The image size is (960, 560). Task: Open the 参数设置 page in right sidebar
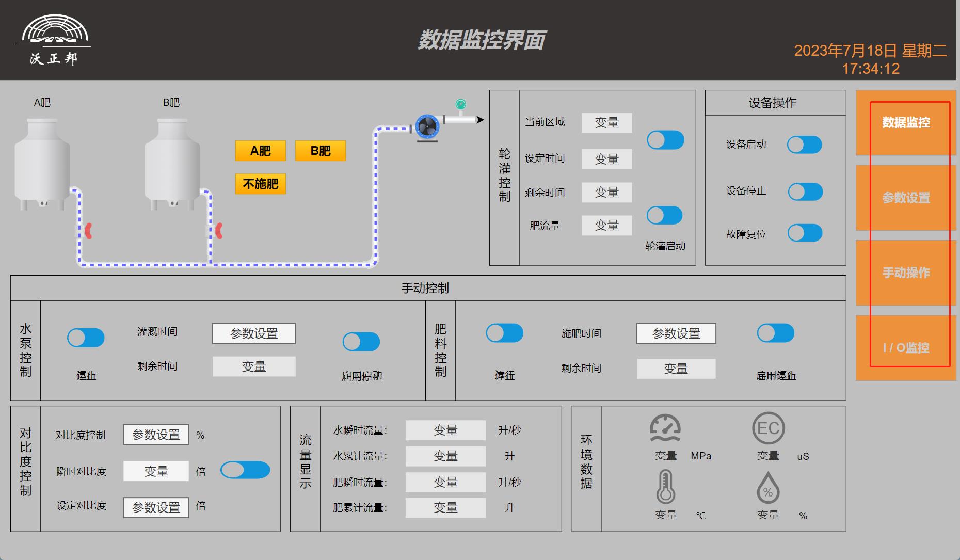click(x=906, y=198)
